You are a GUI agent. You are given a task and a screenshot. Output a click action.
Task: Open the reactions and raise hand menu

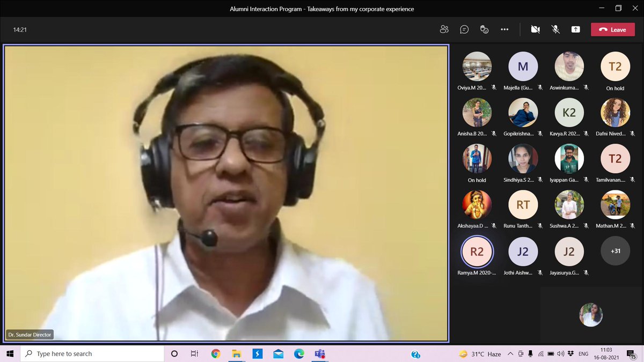(x=484, y=29)
